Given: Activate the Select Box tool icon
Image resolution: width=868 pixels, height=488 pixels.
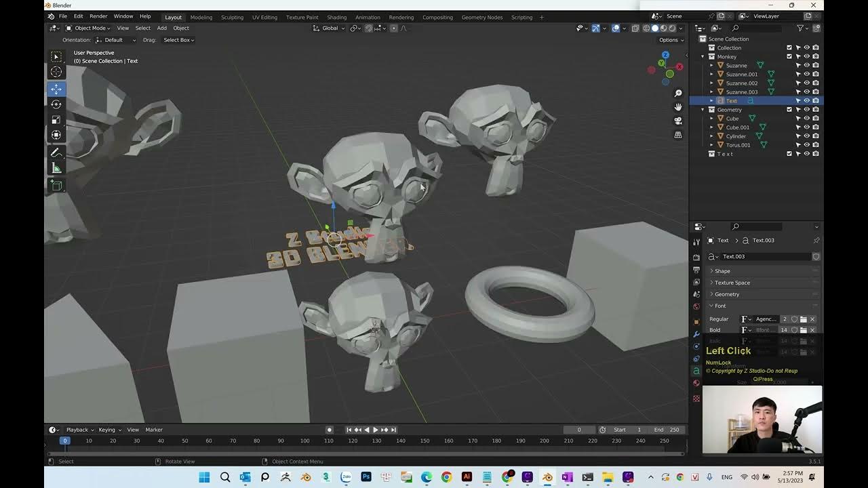Looking at the screenshot, I should [x=56, y=57].
